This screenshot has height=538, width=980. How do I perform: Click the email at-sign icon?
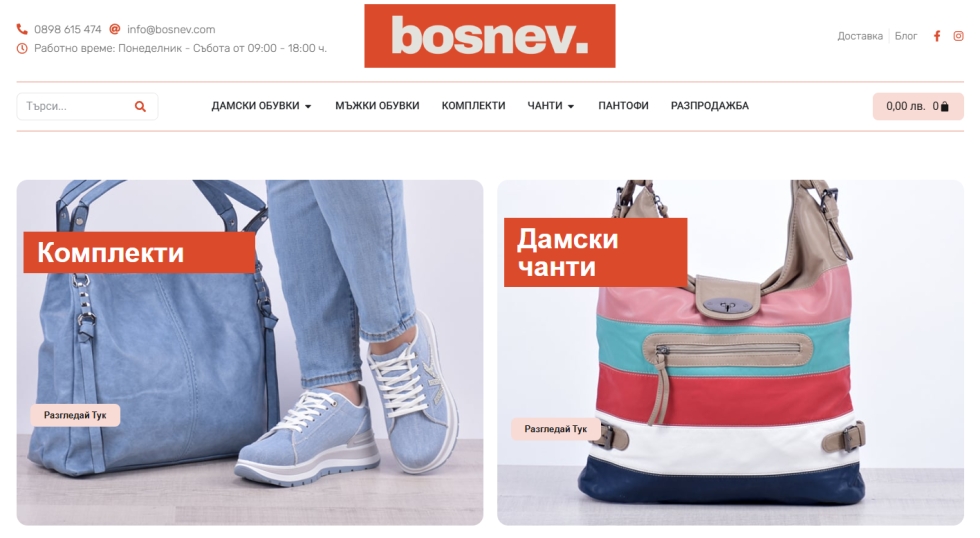(x=114, y=29)
